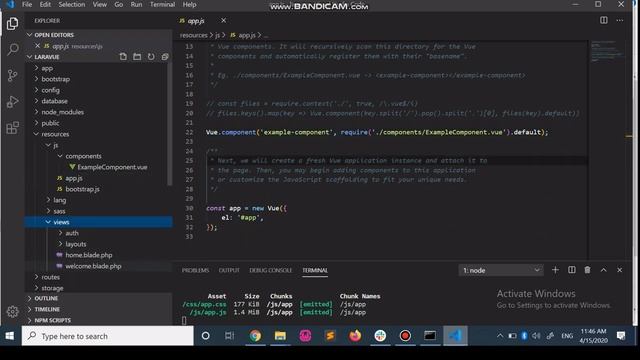Open Bandicam recorder from taskbar
Screen dimensions: 640x360
(405, 336)
